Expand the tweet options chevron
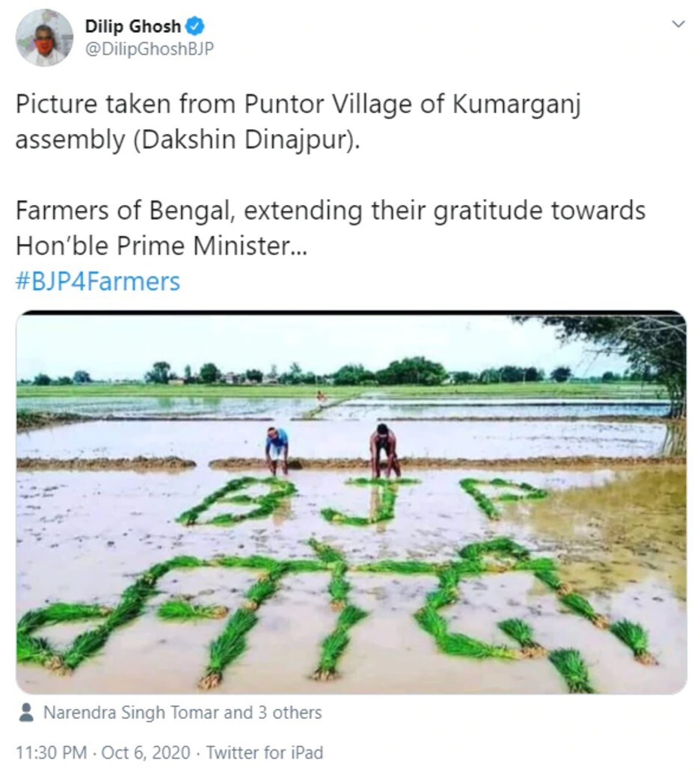Viewport: 700px width, 778px height. click(x=678, y=24)
